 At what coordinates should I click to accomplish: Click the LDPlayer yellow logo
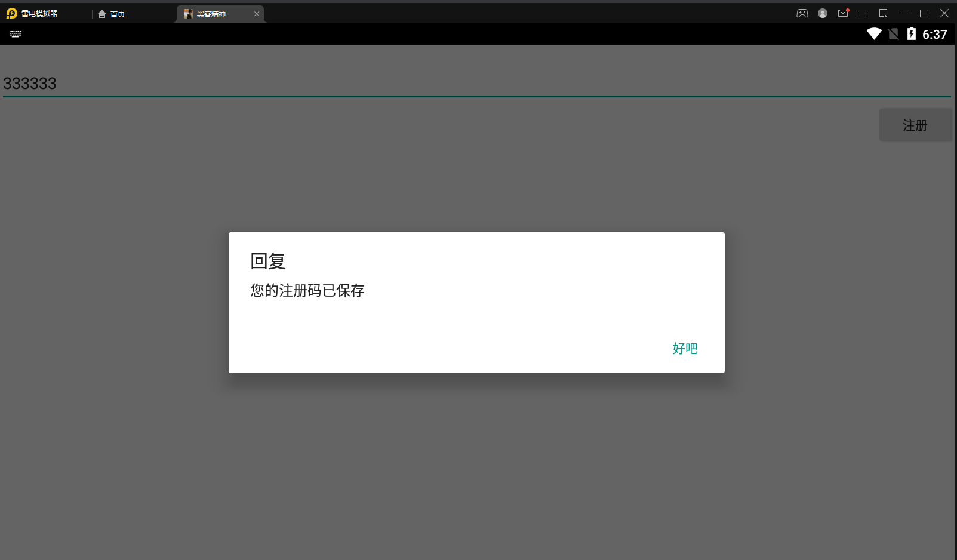click(10, 13)
